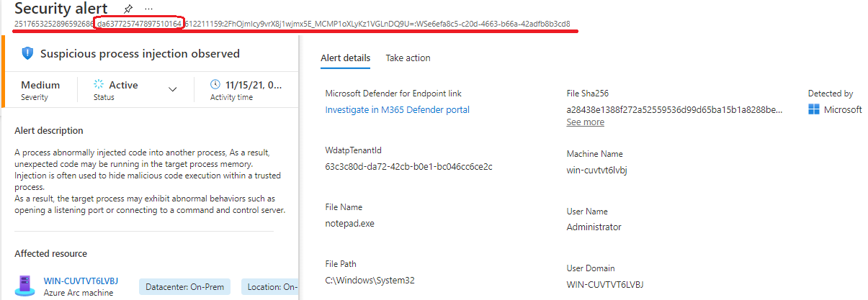868x300 pixels.
Task: Open the Take action tab
Action: pyautogui.click(x=408, y=58)
